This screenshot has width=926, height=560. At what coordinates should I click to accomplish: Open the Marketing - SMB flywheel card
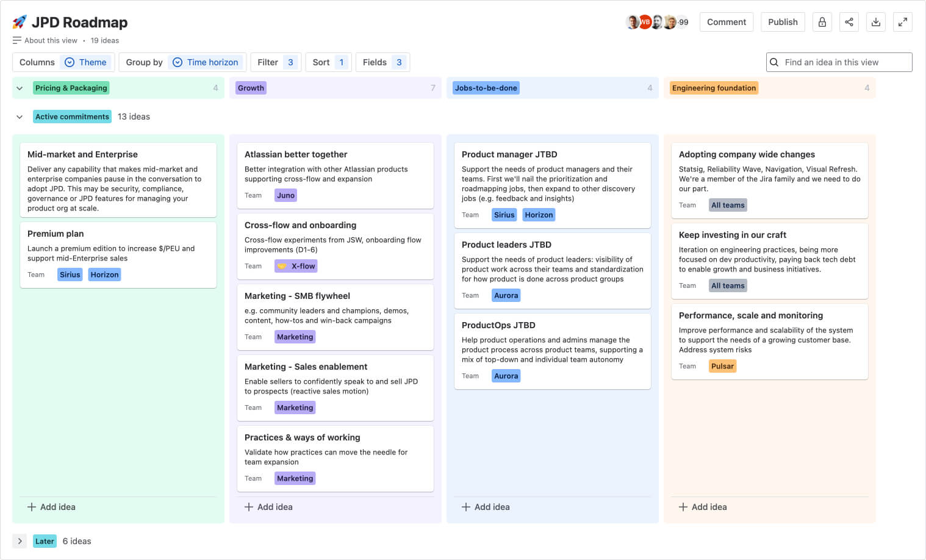tap(336, 317)
